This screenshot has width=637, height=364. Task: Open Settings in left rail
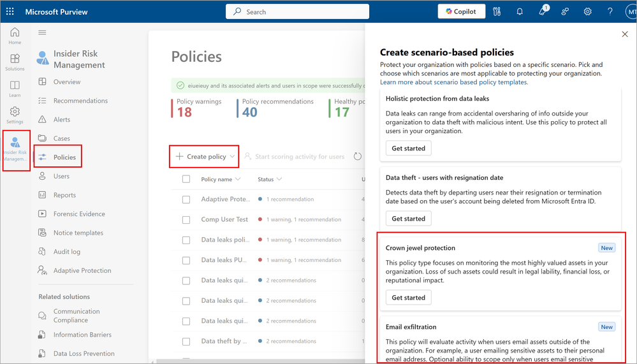tap(15, 115)
